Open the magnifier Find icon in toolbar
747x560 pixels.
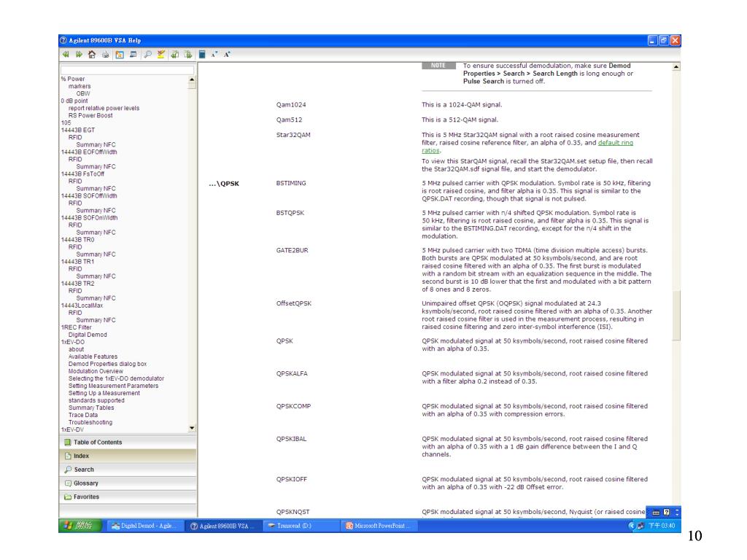147,55
